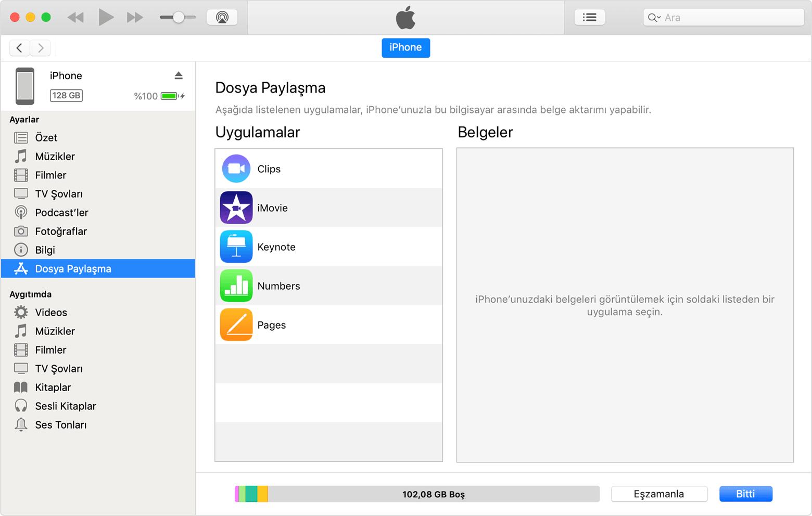Open Podcast'ler settings
Viewport: 812px width, 516px height.
pyautogui.click(x=98, y=212)
